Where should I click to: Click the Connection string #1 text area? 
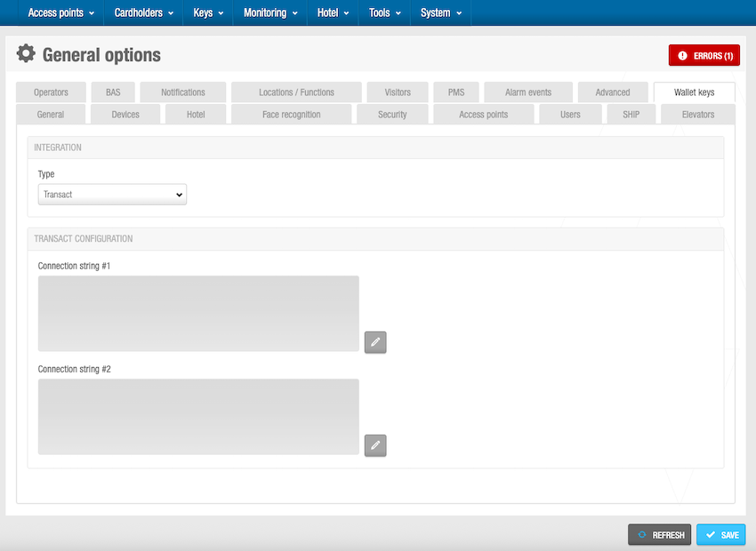(198, 313)
